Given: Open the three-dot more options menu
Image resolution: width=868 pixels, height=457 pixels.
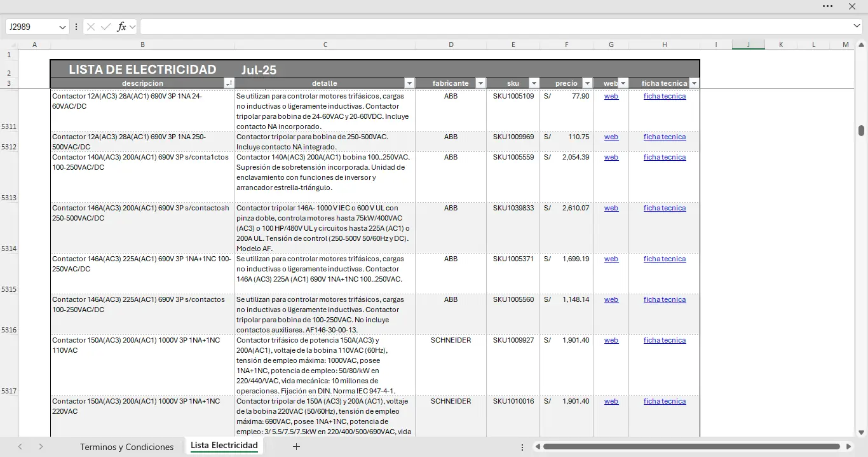Looking at the screenshot, I should [x=827, y=6].
